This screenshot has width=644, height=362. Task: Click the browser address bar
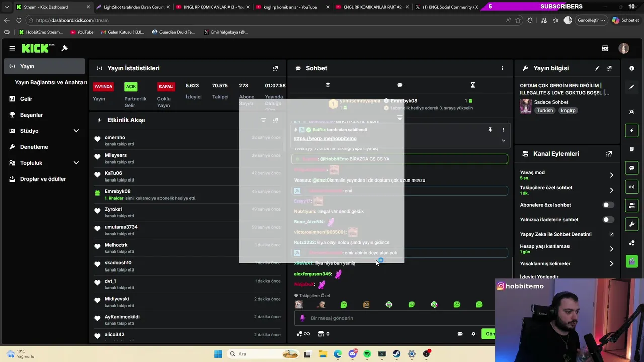coord(267,20)
